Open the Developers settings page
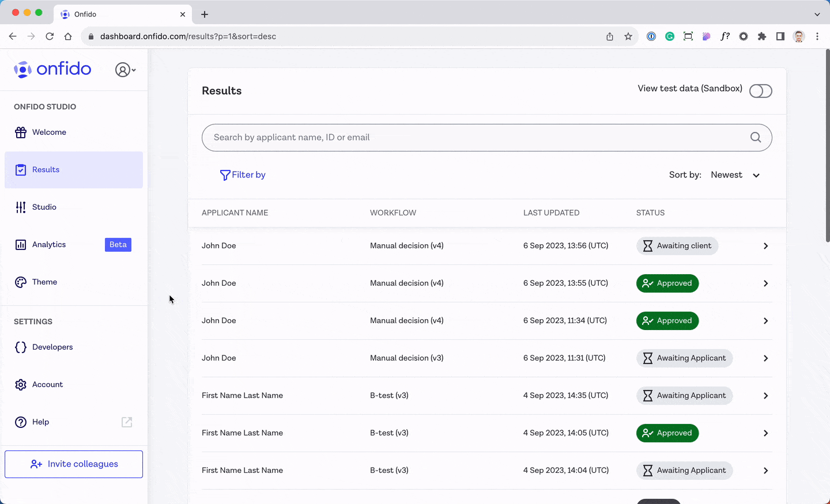 [52, 347]
